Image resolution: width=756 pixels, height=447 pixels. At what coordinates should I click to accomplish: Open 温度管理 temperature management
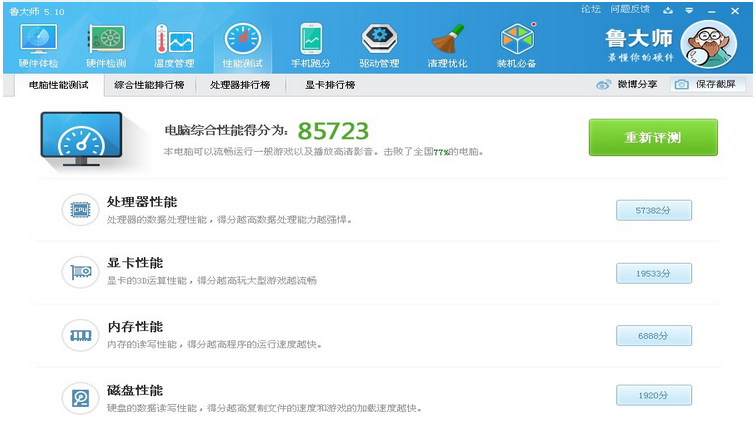pos(174,46)
